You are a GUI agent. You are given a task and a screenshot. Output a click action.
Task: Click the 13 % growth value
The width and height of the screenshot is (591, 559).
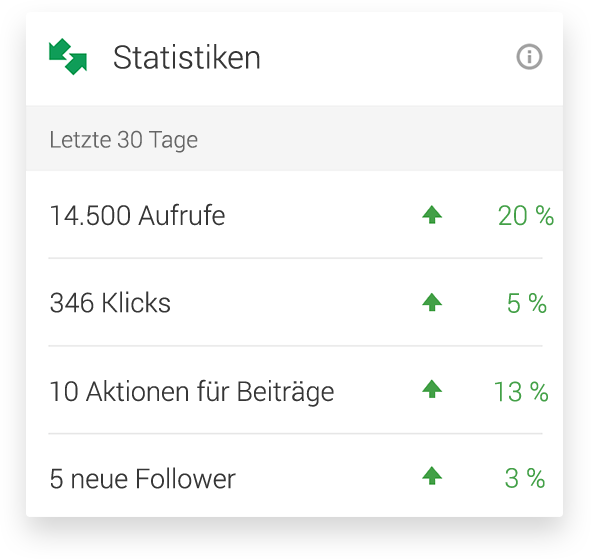[x=521, y=392]
